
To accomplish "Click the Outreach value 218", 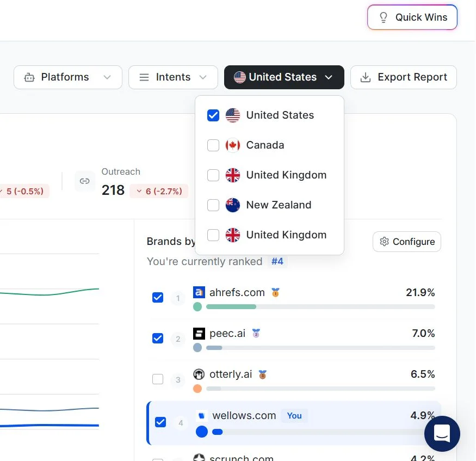I will click(x=113, y=190).
